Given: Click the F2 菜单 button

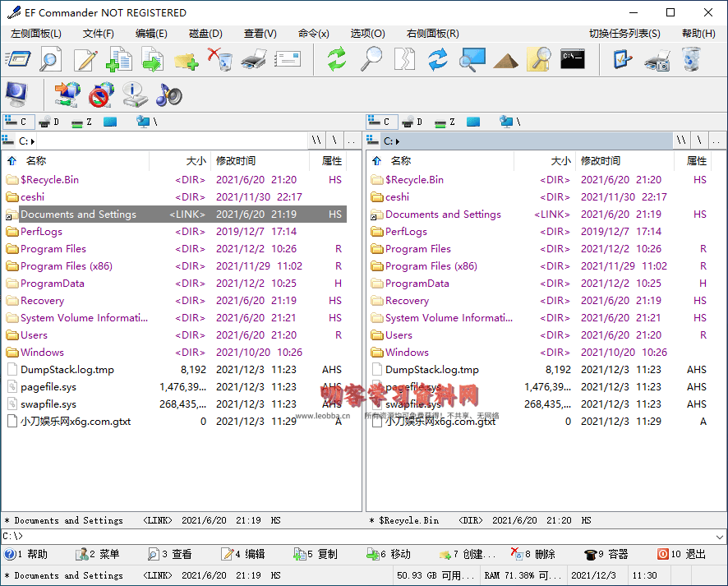Looking at the screenshot, I should click(x=98, y=554).
